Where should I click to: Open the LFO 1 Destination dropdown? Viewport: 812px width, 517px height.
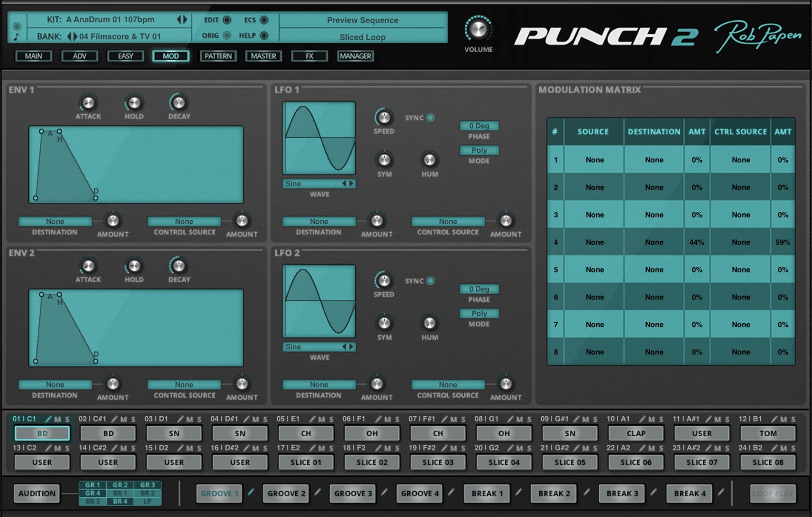pos(319,221)
